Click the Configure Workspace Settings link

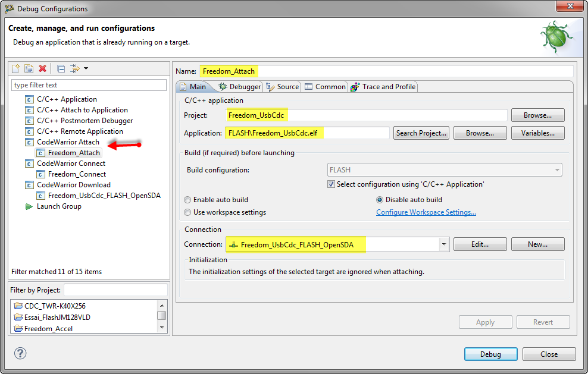tap(426, 212)
